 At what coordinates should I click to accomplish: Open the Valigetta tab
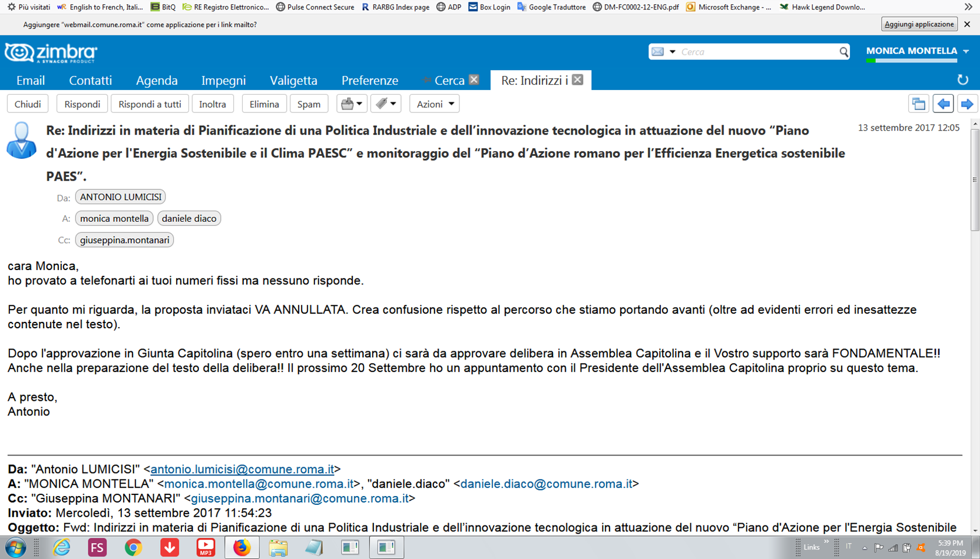click(x=293, y=80)
